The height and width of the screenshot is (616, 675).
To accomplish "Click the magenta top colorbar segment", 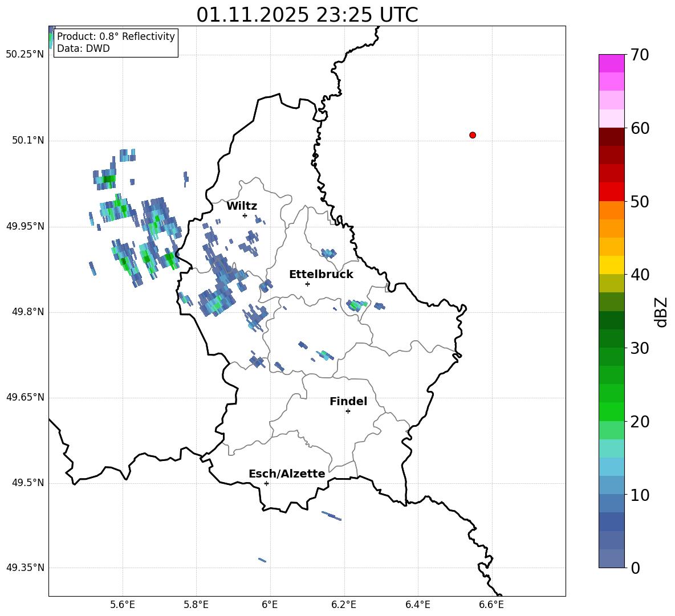I will [x=611, y=63].
